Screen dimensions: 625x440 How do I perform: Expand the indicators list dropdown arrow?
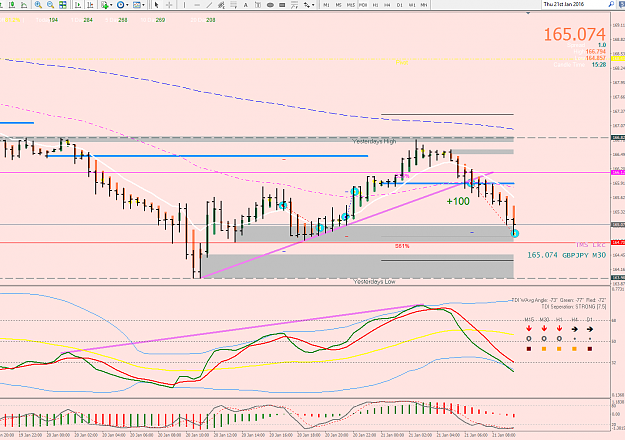(x=111, y=5)
